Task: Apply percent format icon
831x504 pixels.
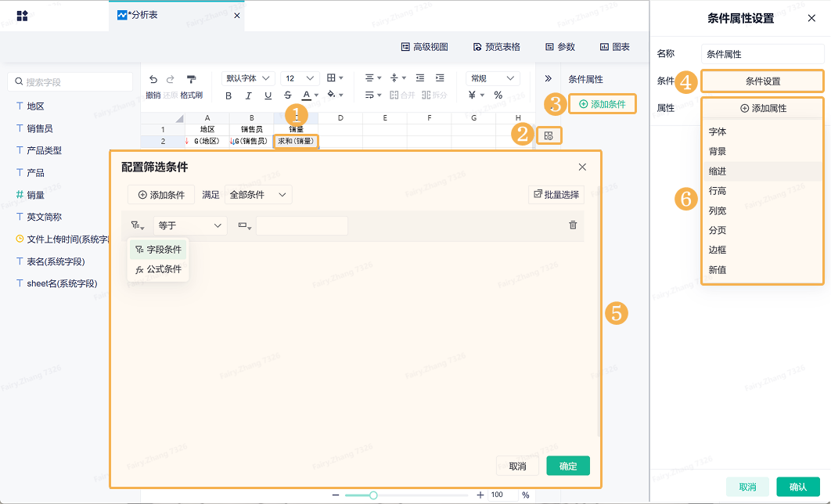Action: point(498,95)
